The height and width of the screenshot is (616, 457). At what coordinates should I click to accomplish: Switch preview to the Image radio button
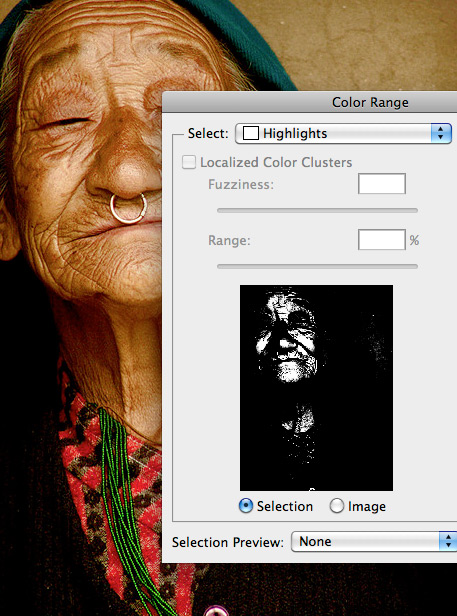[x=337, y=506]
